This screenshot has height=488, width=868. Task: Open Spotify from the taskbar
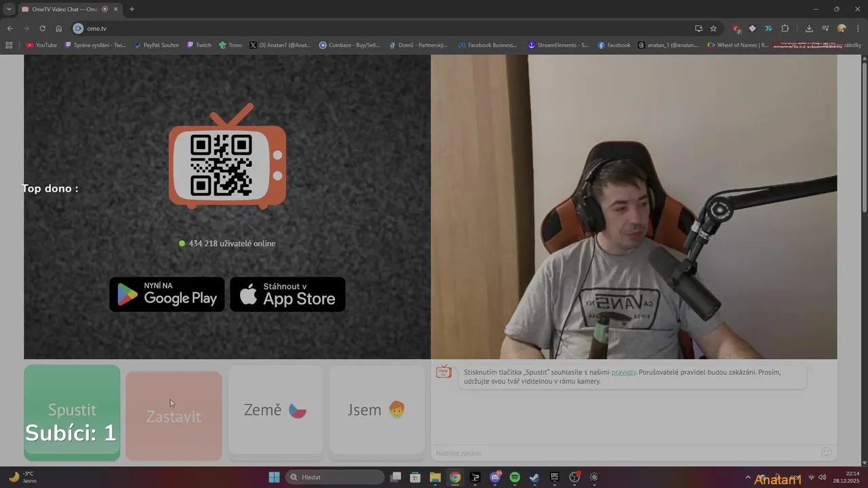point(515,477)
